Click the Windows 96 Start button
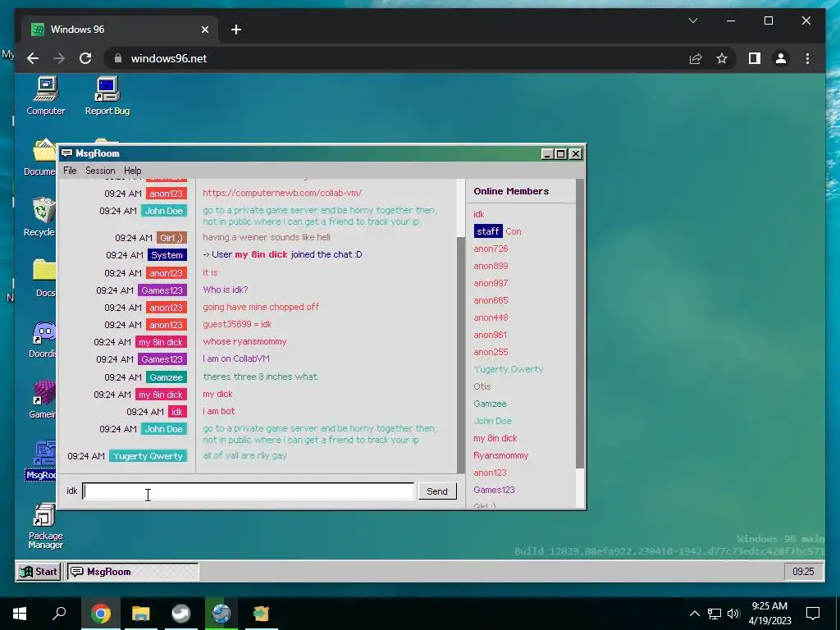 click(39, 572)
